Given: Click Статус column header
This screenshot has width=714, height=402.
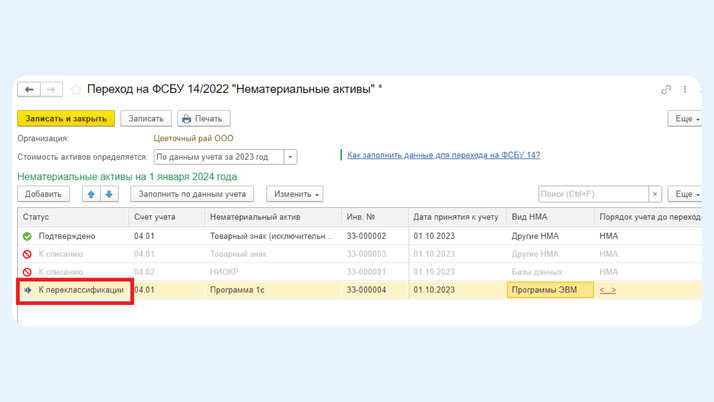Looking at the screenshot, I should [x=73, y=217].
